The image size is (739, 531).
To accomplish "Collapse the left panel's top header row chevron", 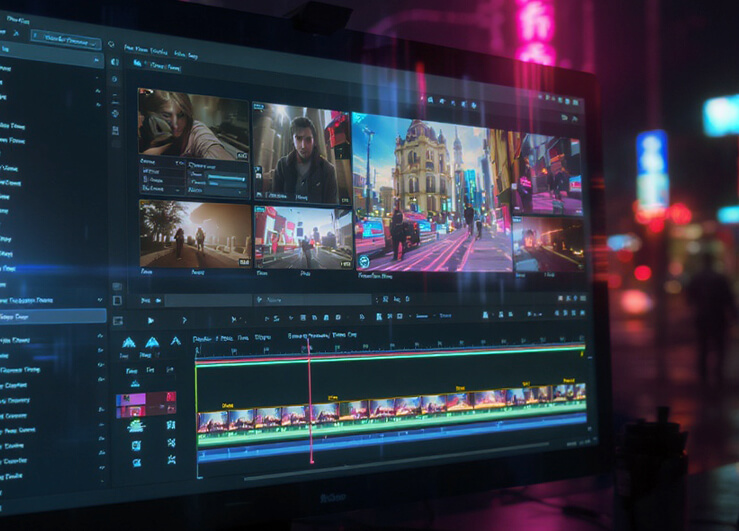I will pos(97,60).
